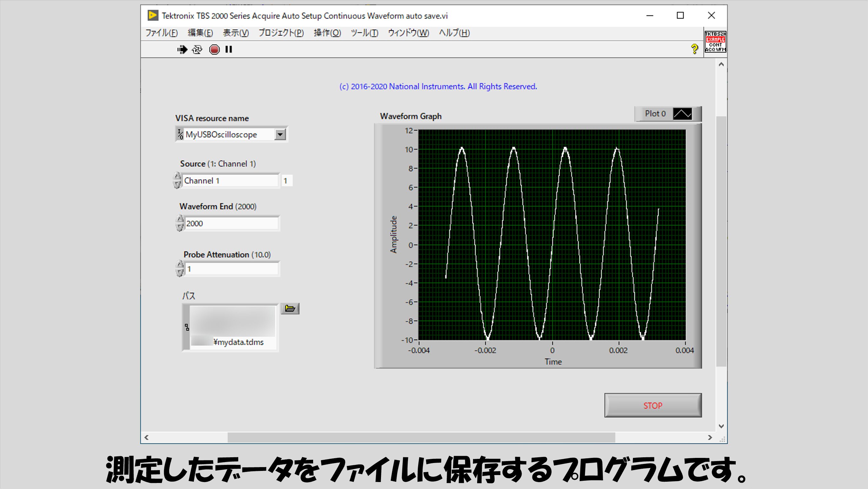The height and width of the screenshot is (489, 868).
Task: Decrement the Source channel ring control
Action: [x=177, y=184]
